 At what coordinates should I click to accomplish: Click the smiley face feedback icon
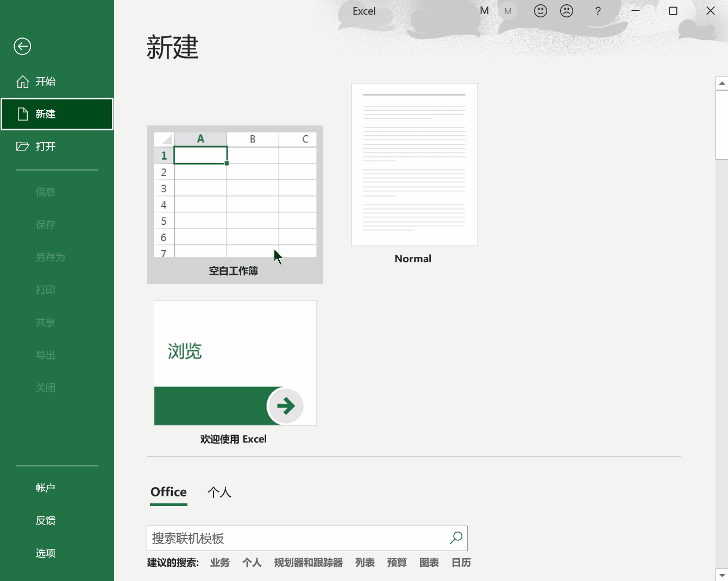tap(541, 11)
